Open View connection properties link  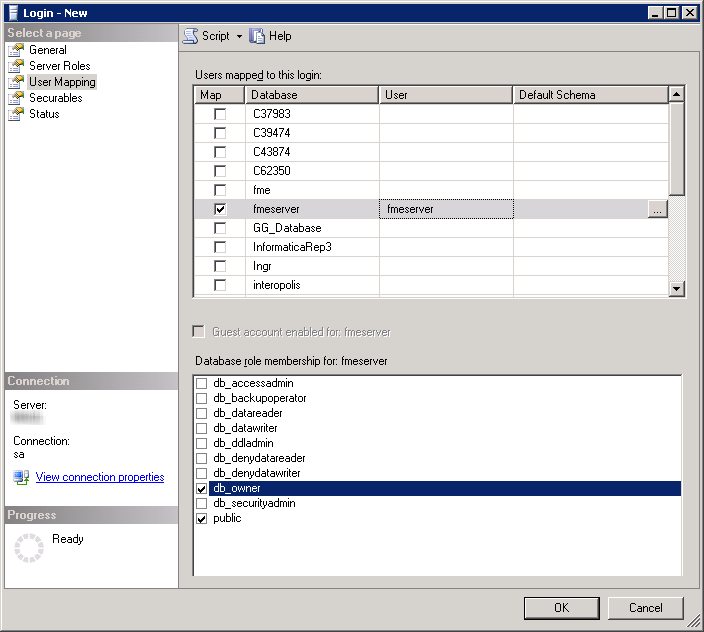(100, 478)
